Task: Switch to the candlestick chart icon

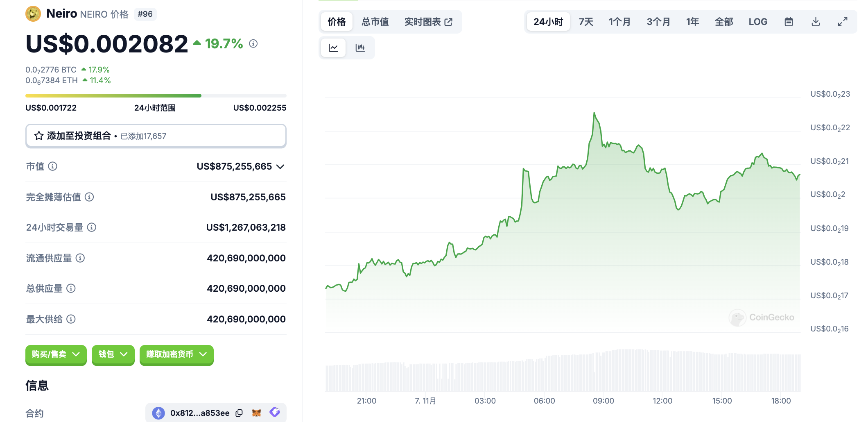Action: tap(360, 48)
